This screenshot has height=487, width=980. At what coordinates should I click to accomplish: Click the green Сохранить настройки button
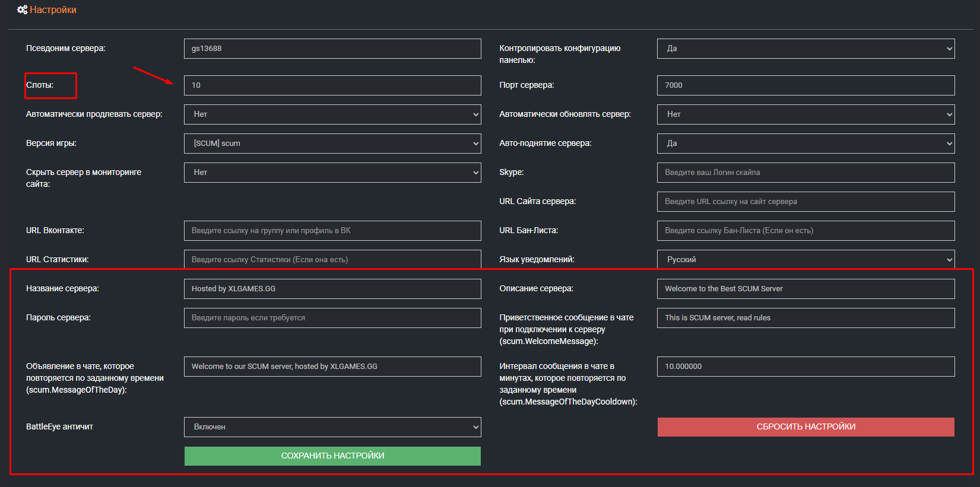point(332,456)
